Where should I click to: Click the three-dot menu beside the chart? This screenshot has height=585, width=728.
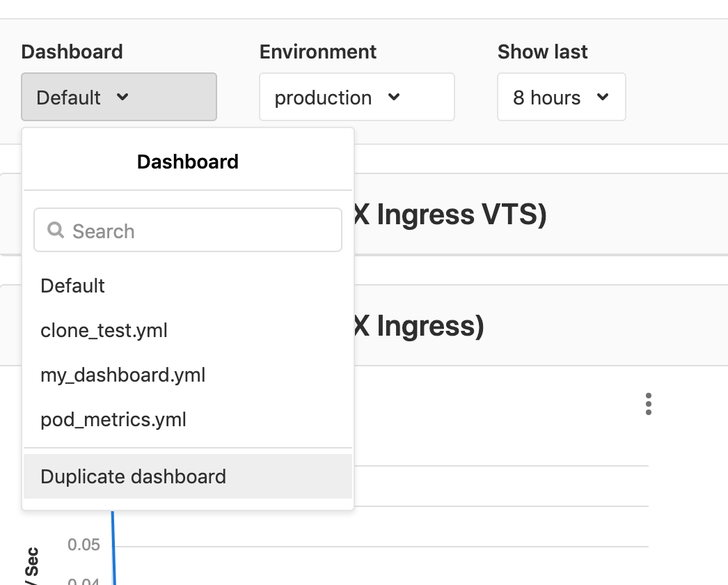click(649, 403)
